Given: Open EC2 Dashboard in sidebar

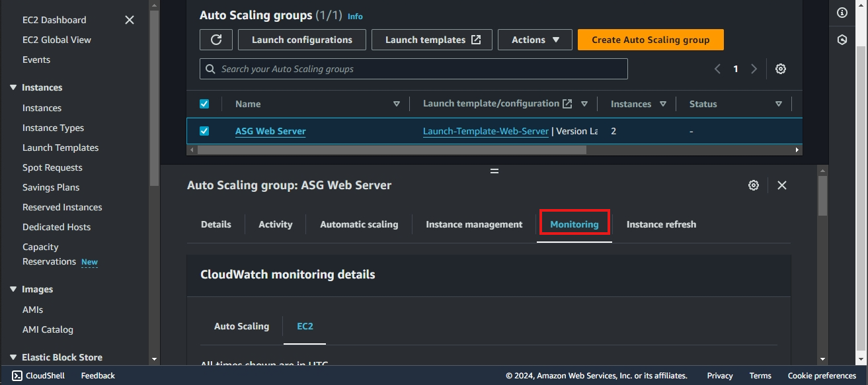Looking at the screenshot, I should (54, 20).
